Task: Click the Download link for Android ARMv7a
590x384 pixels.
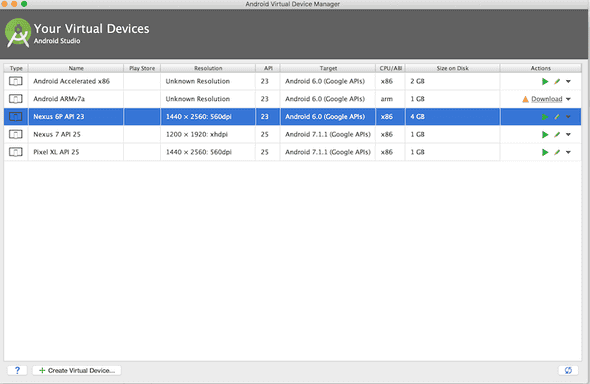Action: coord(546,99)
